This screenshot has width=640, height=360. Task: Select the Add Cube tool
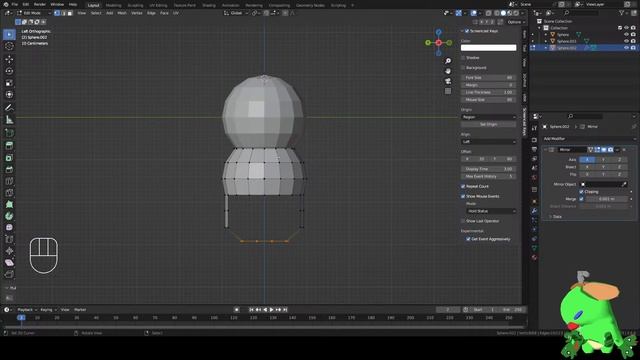(x=9, y=133)
